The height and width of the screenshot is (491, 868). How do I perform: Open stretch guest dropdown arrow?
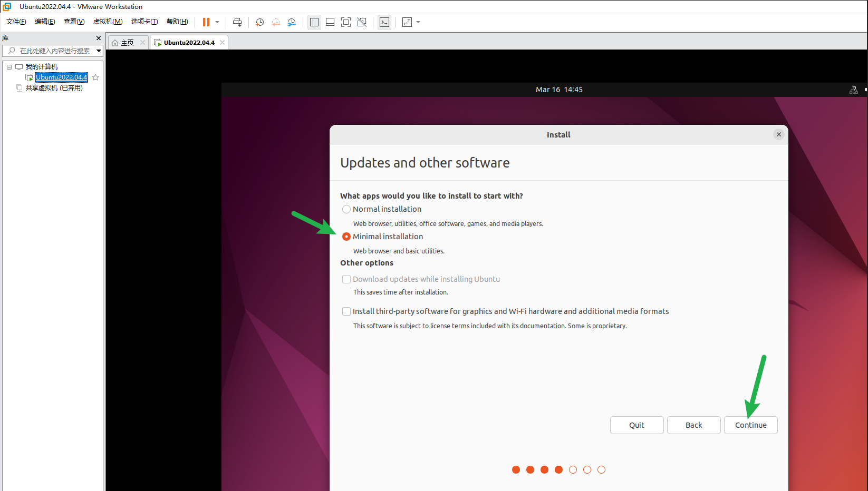[418, 22]
